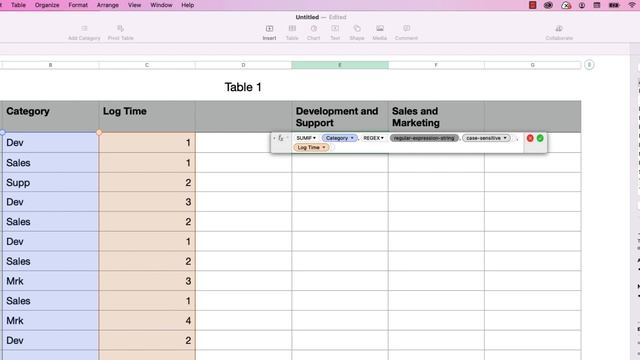Click the Add Category toolbar icon
Screen dimensions: 640x360
click(84, 29)
